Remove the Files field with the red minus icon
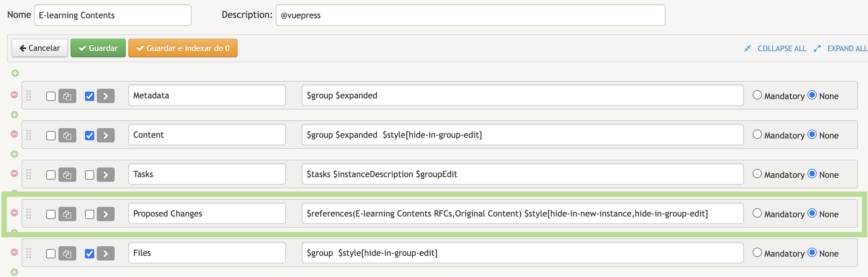868x277 pixels. (x=14, y=252)
